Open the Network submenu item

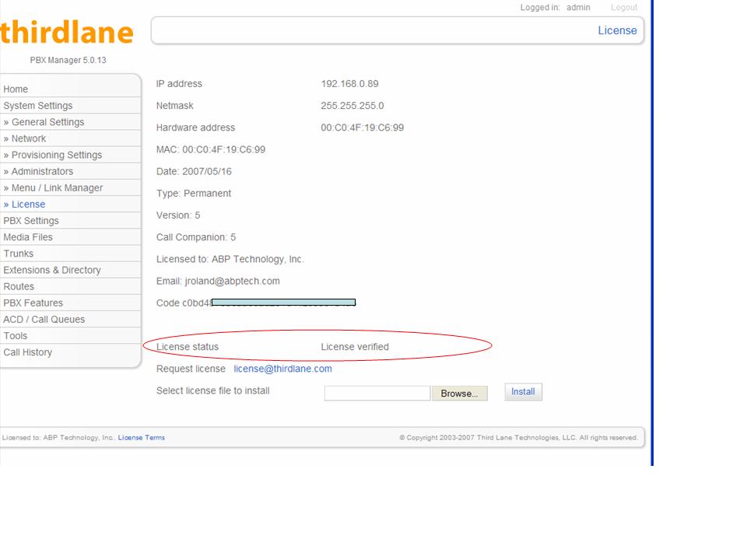click(x=25, y=138)
